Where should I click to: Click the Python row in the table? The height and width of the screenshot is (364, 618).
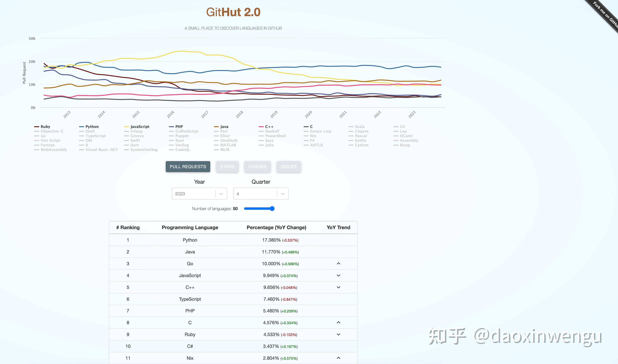pos(233,240)
